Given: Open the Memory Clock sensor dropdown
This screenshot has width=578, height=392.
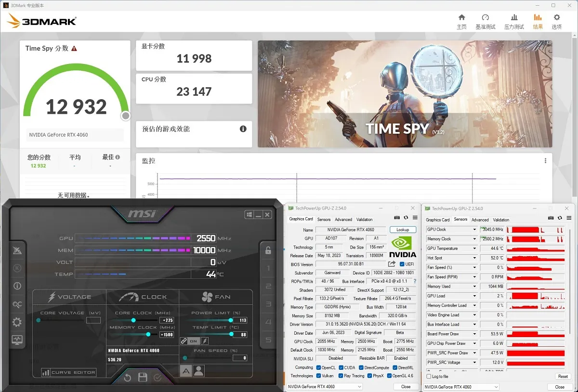Looking at the screenshot, I should coord(474,239).
